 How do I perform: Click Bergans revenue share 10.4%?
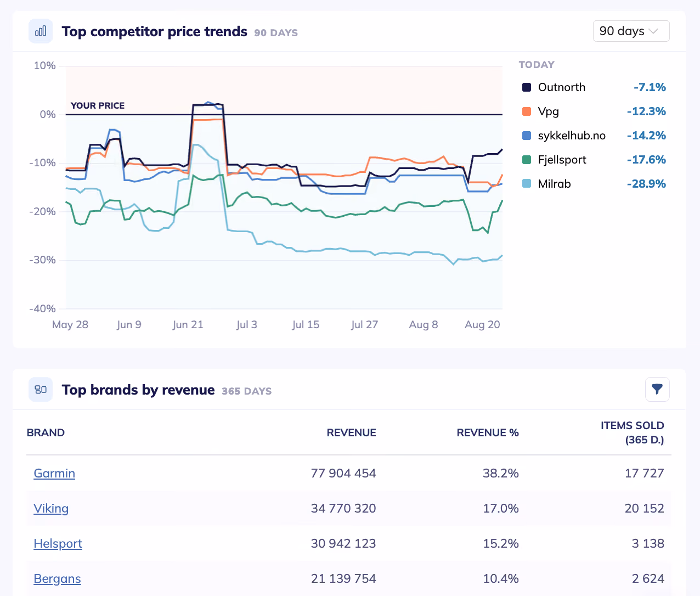pos(501,578)
